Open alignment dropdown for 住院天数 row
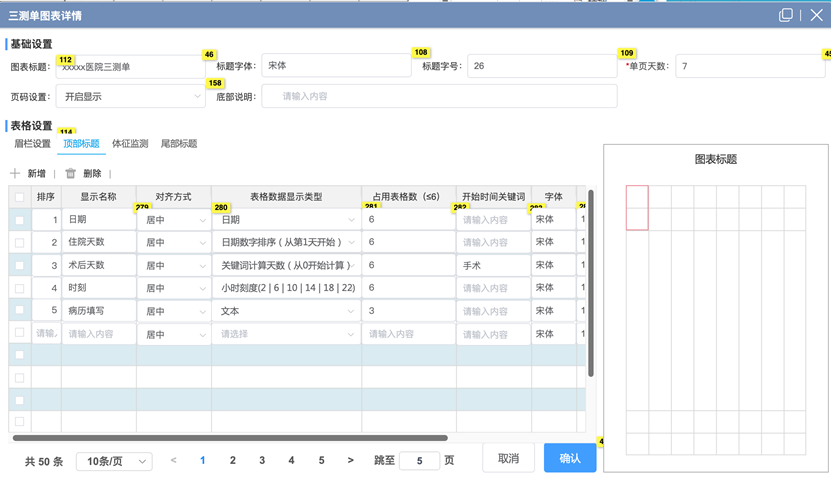Screen dimensions: 831x477 [x=174, y=243]
